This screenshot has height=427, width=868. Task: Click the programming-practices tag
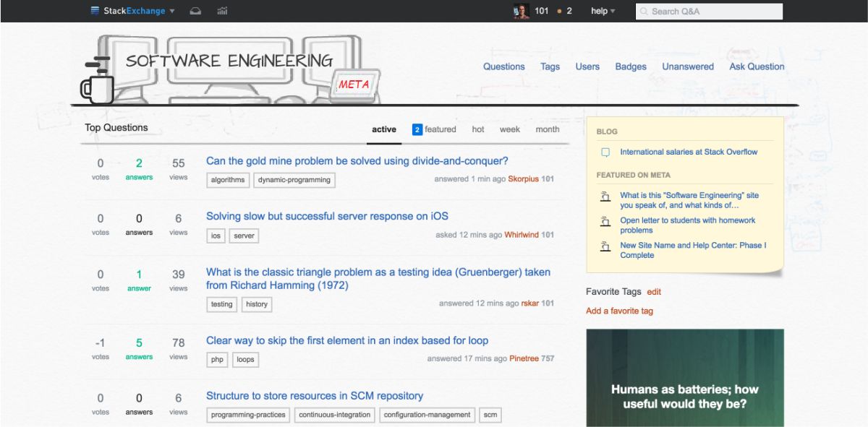pos(248,415)
